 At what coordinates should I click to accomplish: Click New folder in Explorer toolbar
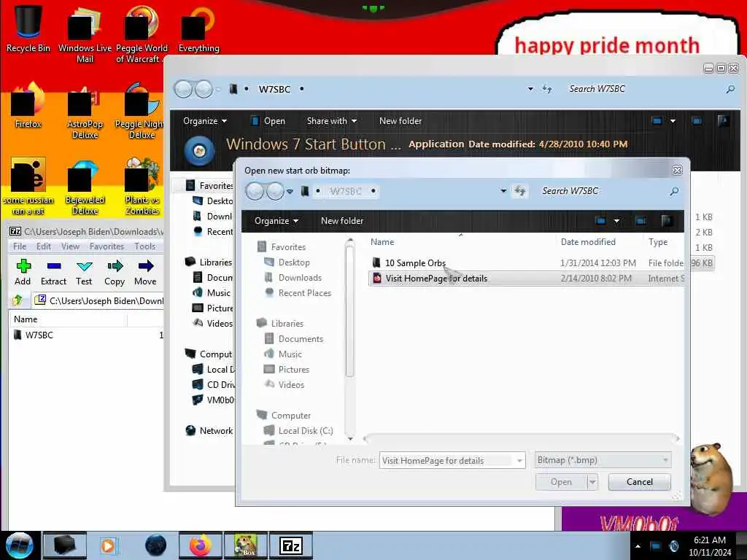400,121
